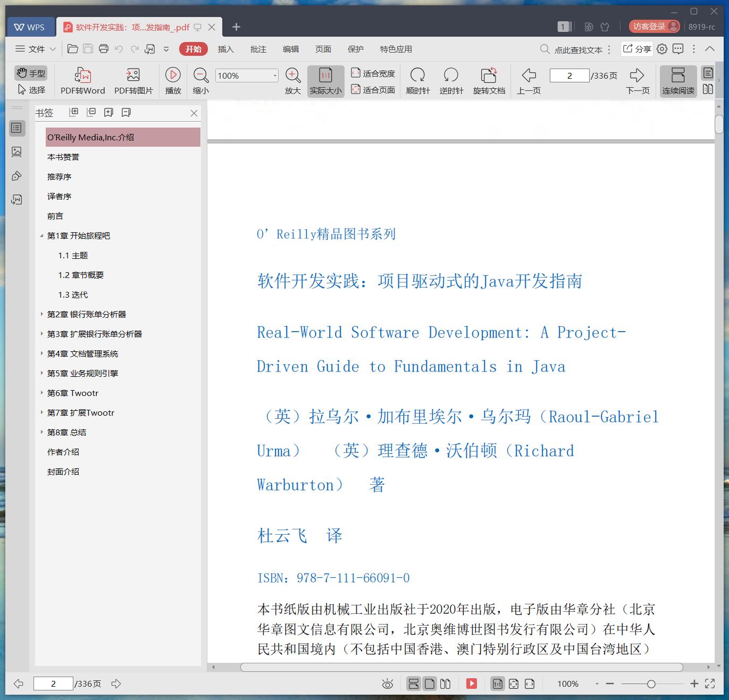The height and width of the screenshot is (700, 729).
Task: Toggle 适合宽度 fit width view
Action: 373,73
